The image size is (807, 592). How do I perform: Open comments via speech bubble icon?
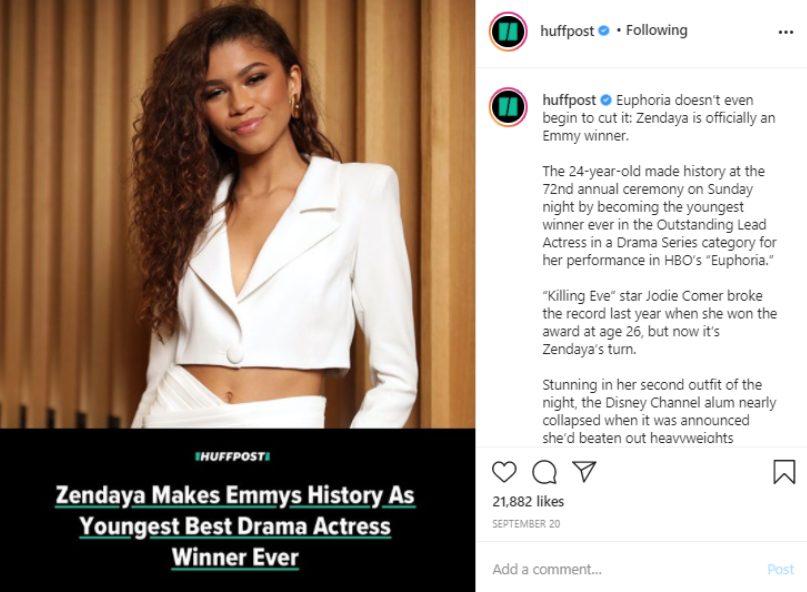point(544,472)
